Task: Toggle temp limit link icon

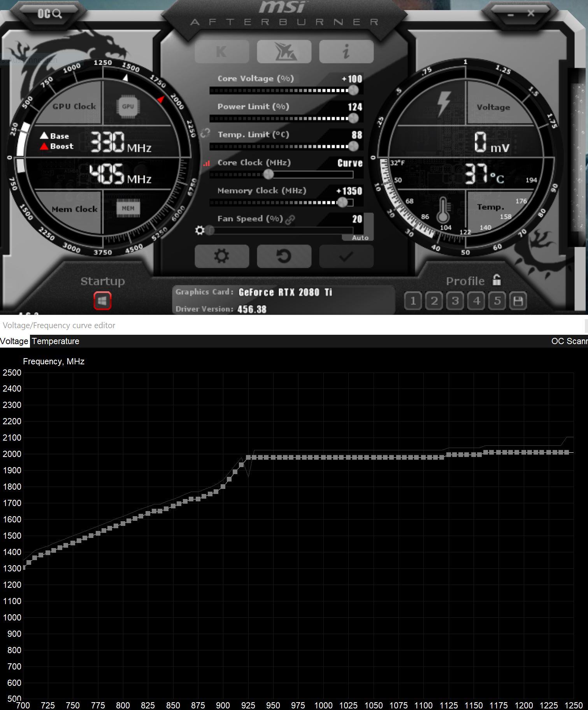Action: [205, 134]
